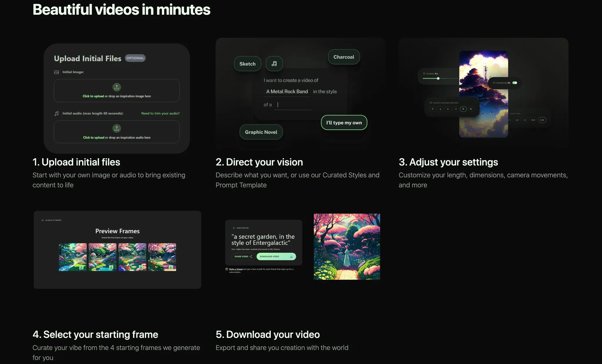
Task: Toggle the Boomerang switch off
Action: [515, 83]
